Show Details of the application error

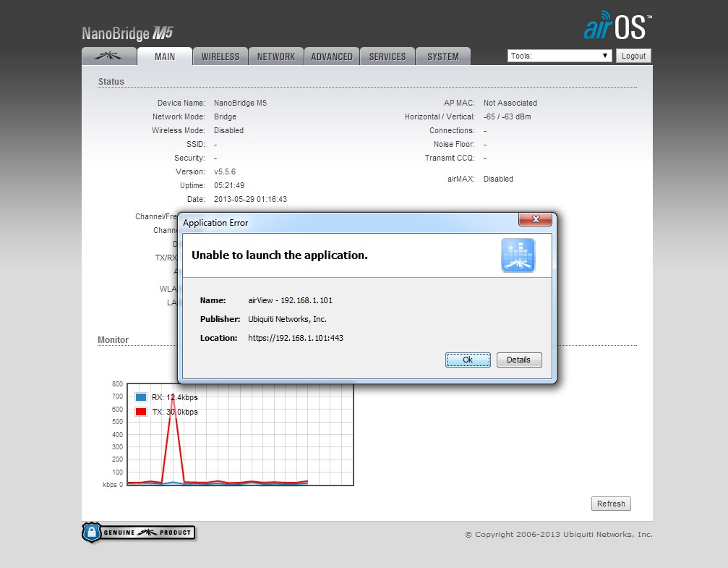coord(518,360)
